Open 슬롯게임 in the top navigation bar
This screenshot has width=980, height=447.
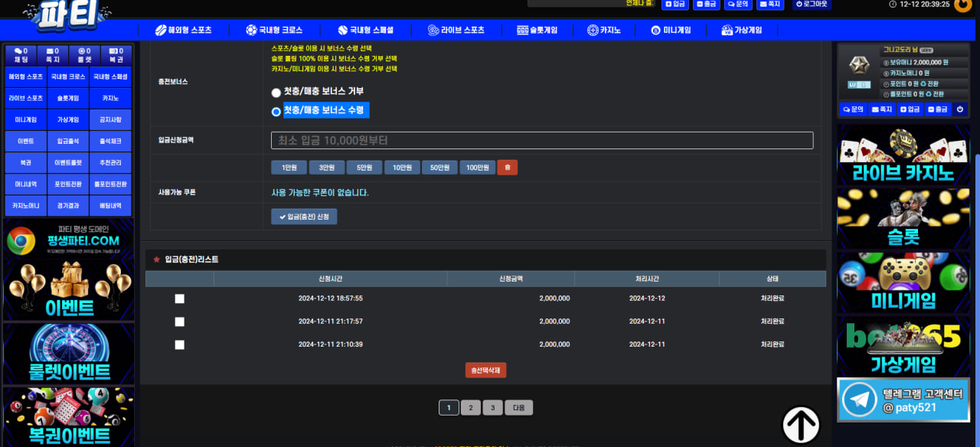tap(537, 31)
